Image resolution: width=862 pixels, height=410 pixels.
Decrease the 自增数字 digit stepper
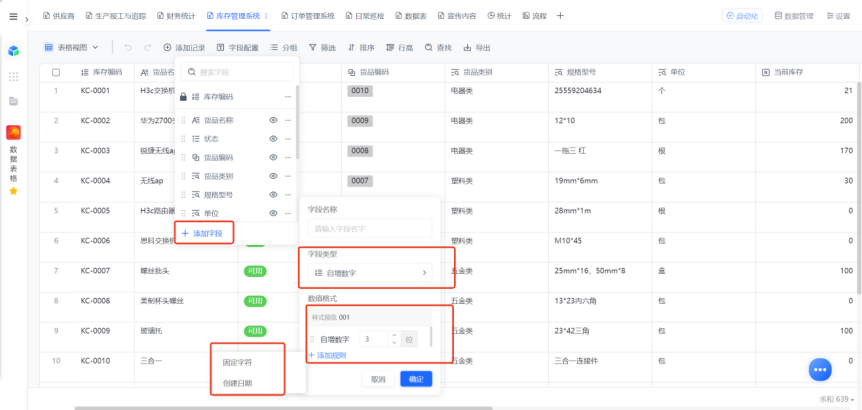(x=394, y=343)
